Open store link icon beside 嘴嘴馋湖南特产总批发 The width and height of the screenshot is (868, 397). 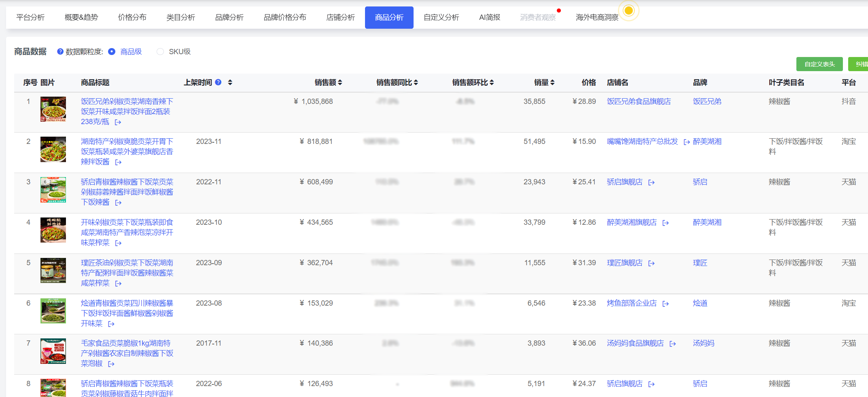coord(687,142)
